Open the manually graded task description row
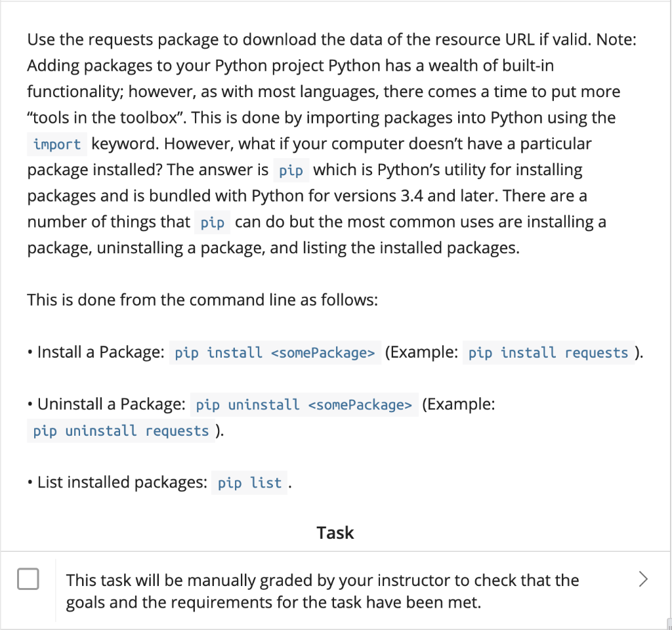 pyautogui.click(x=335, y=591)
